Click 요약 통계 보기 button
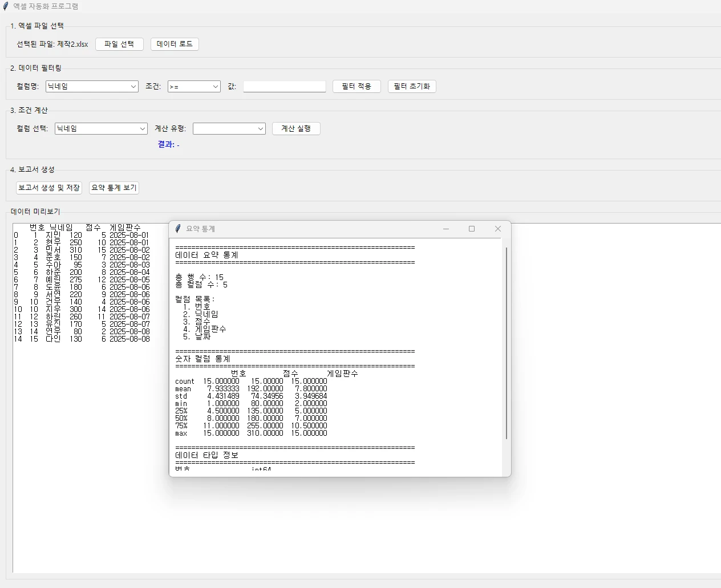The image size is (721, 588). click(x=114, y=188)
